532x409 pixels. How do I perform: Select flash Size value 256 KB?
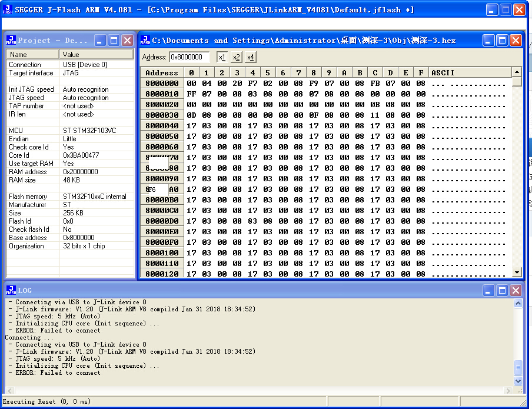[74, 213]
